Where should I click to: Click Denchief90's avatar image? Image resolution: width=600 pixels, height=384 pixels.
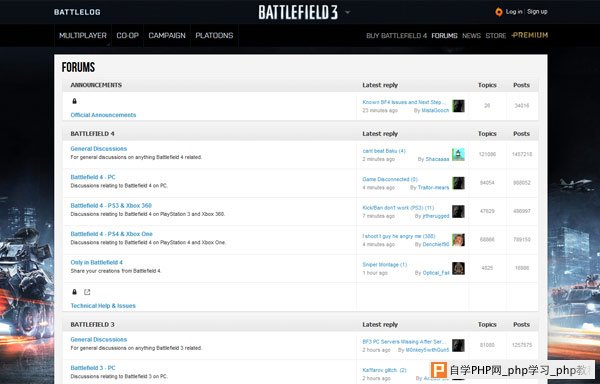458,240
